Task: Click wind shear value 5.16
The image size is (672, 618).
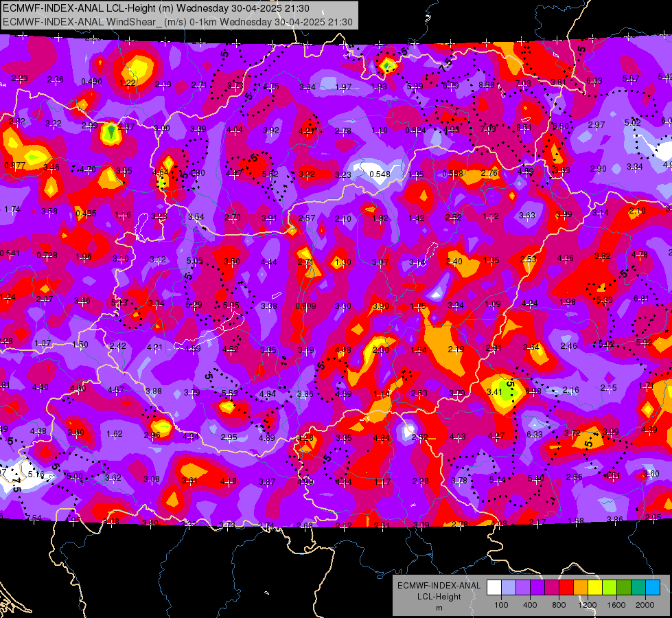Action: 36,474
